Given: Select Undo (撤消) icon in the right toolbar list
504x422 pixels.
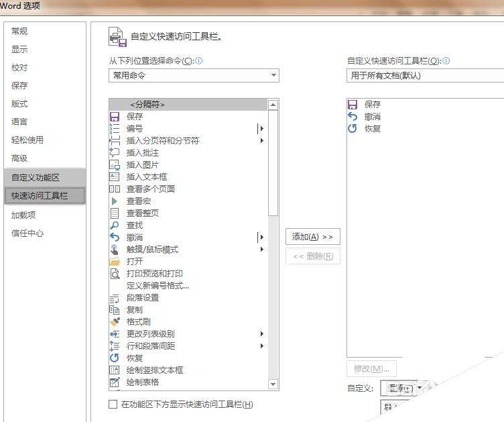Looking at the screenshot, I should (x=353, y=117).
